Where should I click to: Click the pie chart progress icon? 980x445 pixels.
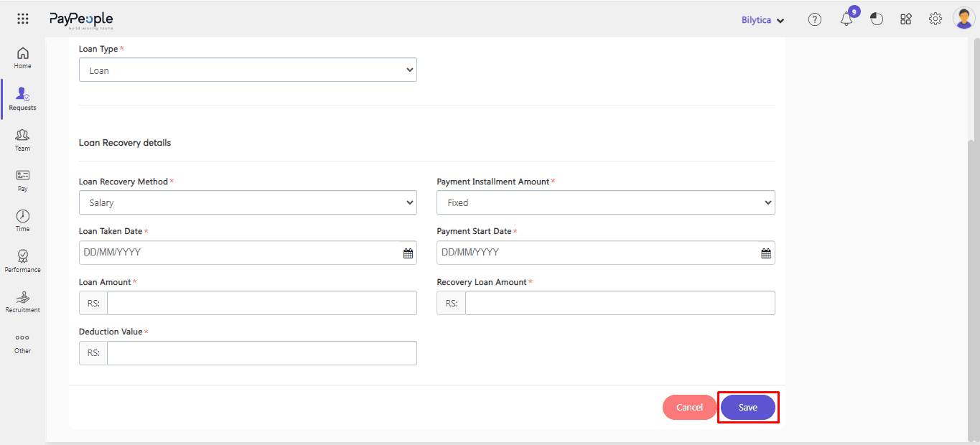click(877, 19)
